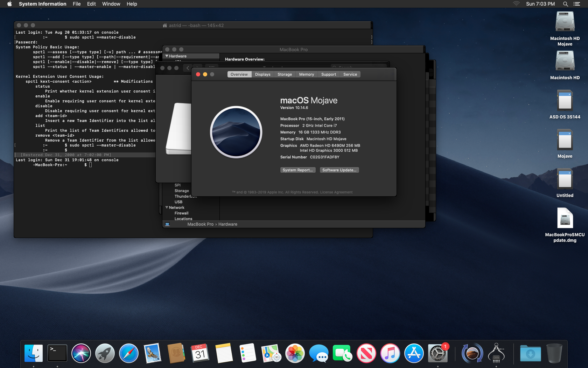Screen dimensions: 588x368
Task: Open System Preferences in the Dock
Action: [x=437, y=354]
